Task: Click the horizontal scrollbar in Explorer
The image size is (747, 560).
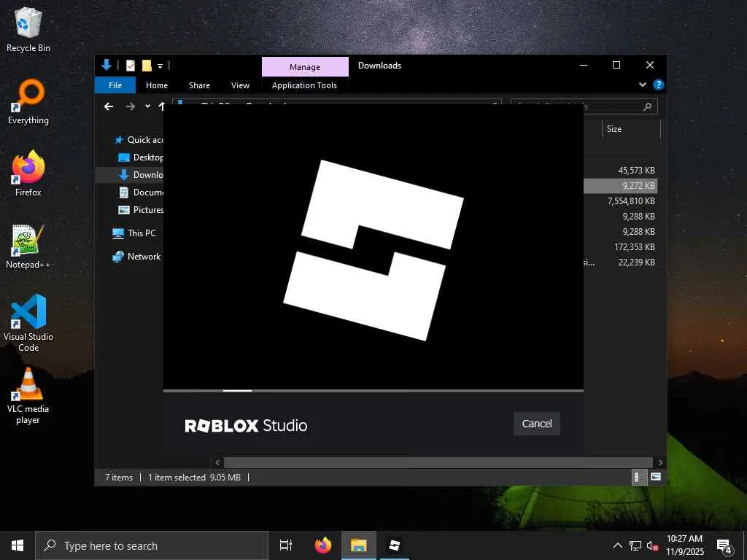Action: 438,462
